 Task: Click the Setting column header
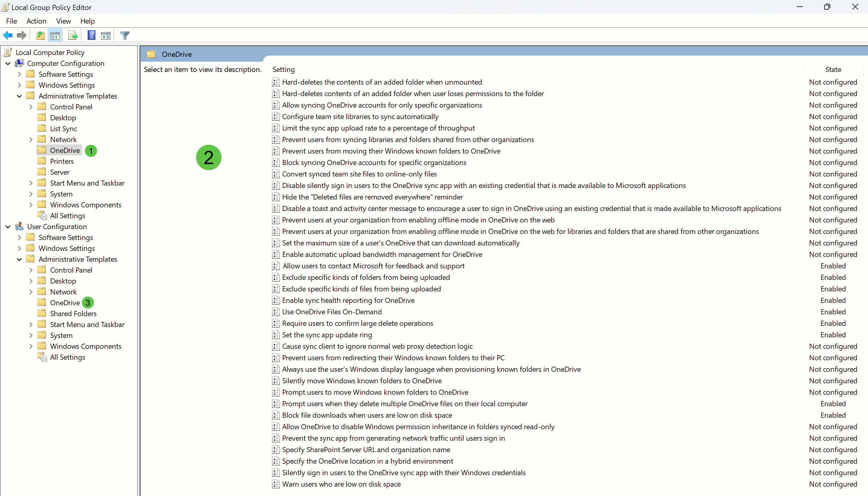(x=283, y=70)
